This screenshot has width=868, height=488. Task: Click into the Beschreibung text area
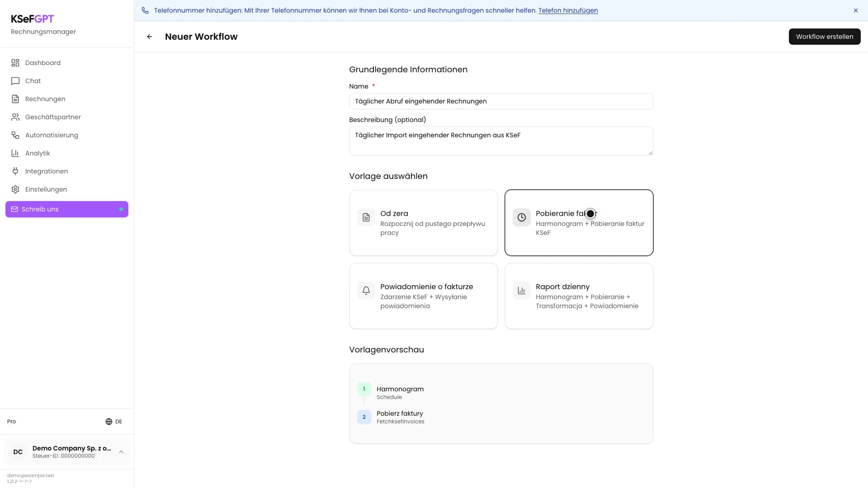501,141
